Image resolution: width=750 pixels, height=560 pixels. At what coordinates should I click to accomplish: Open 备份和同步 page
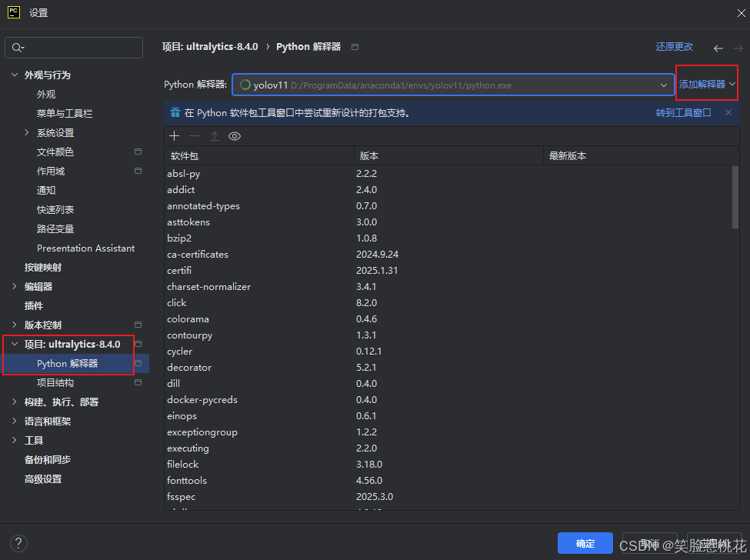48,459
